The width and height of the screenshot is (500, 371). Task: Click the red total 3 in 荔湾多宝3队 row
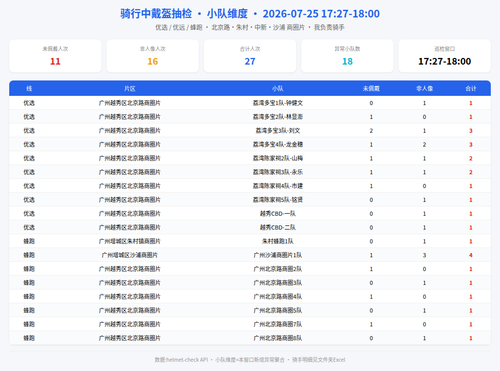click(x=471, y=131)
